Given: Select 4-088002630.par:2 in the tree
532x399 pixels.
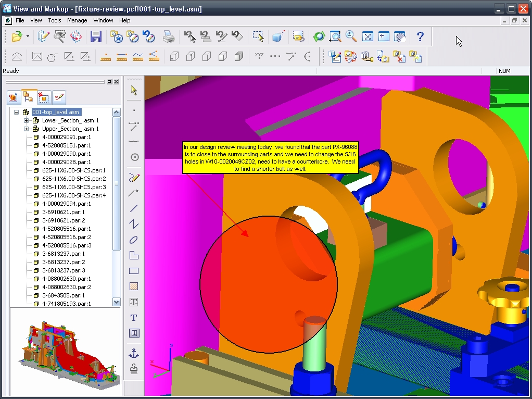Looking at the screenshot, I should click(x=67, y=287).
